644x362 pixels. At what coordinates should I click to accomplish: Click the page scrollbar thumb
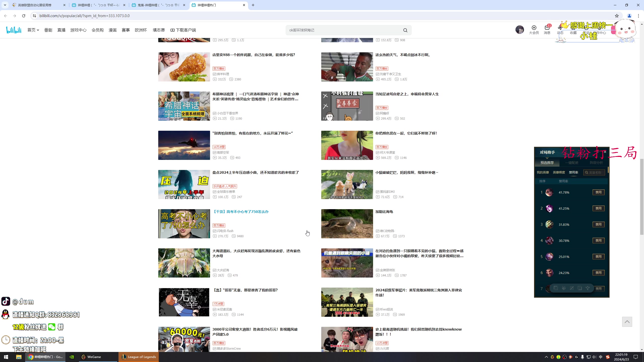642,197
